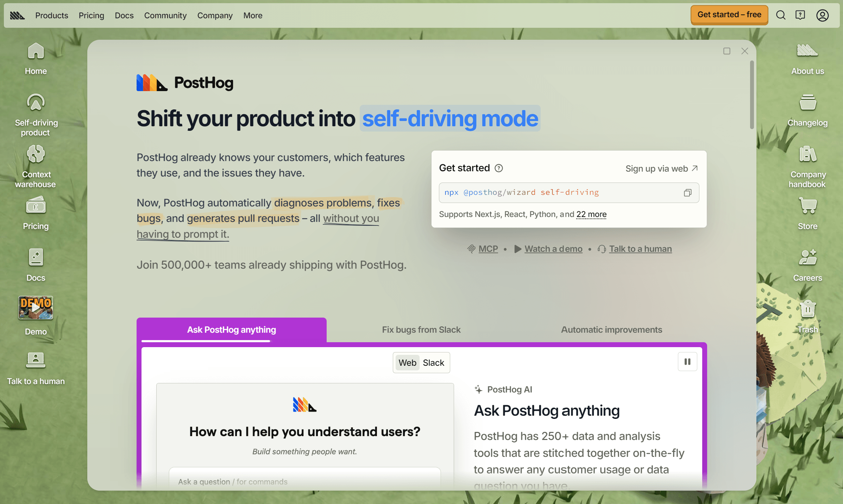843x504 pixels.
Task: Open the Changelog desktop icon
Action: 807,110
